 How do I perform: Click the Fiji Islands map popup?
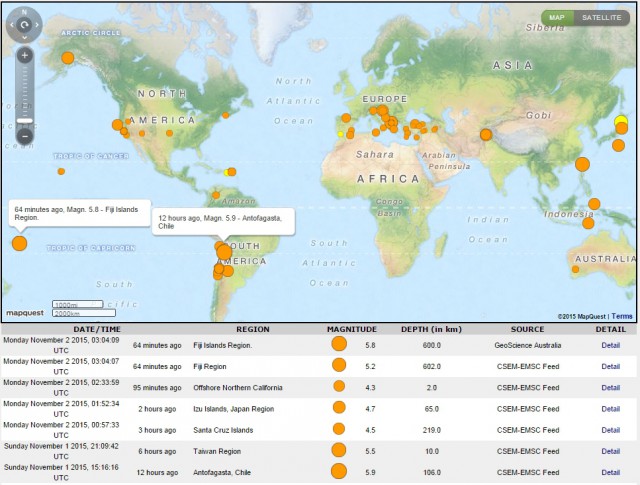point(80,213)
